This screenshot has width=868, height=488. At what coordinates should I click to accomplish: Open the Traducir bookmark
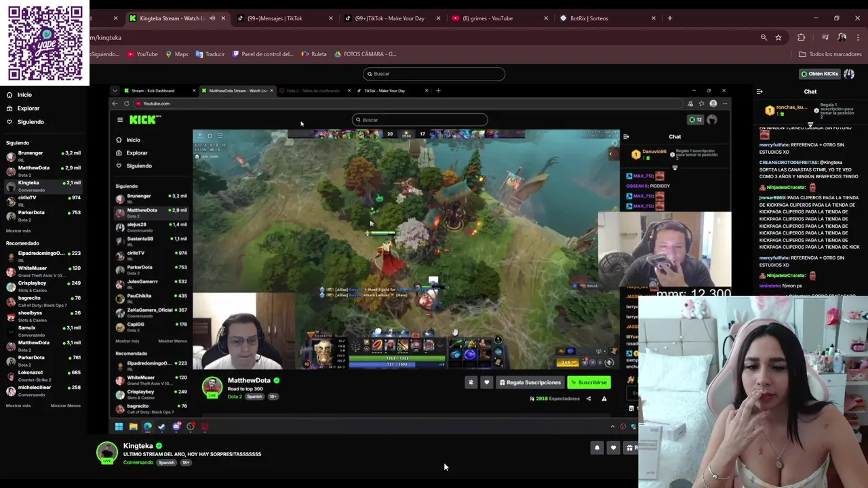pos(210,54)
